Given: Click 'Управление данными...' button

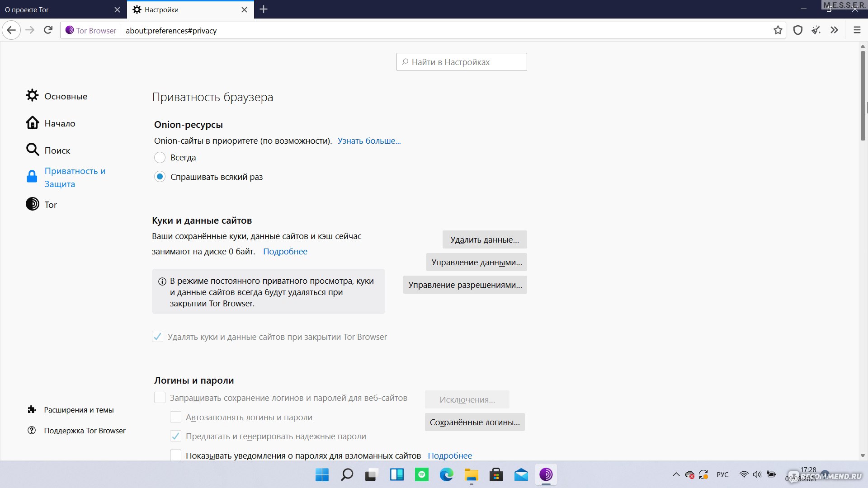Looking at the screenshot, I should pyautogui.click(x=476, y=262).
